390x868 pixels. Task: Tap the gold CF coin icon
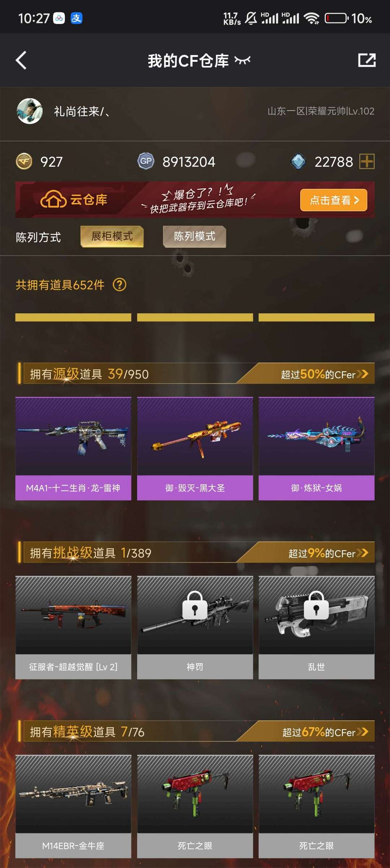pyautogui.click(x=24, y=162)
